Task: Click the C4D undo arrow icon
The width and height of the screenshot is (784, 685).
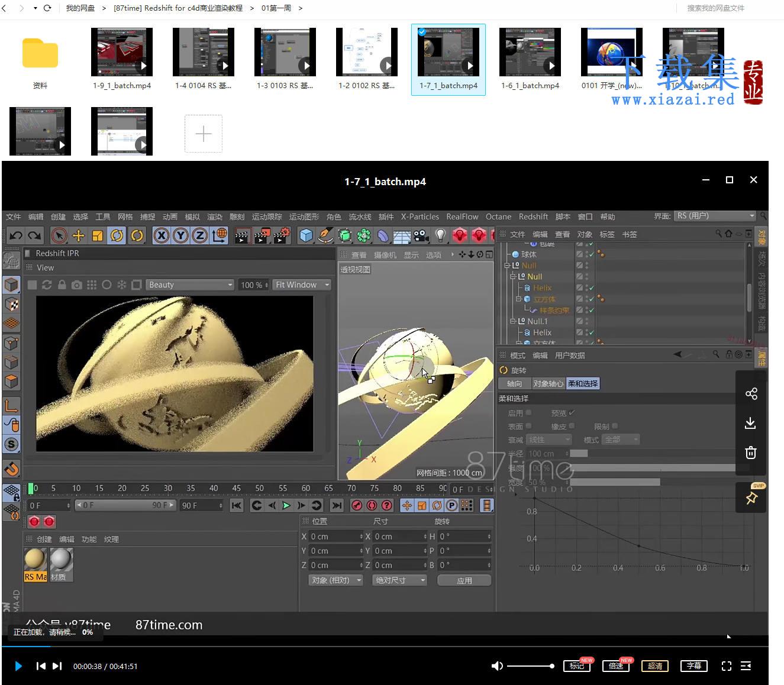Action: coord(16,235)
